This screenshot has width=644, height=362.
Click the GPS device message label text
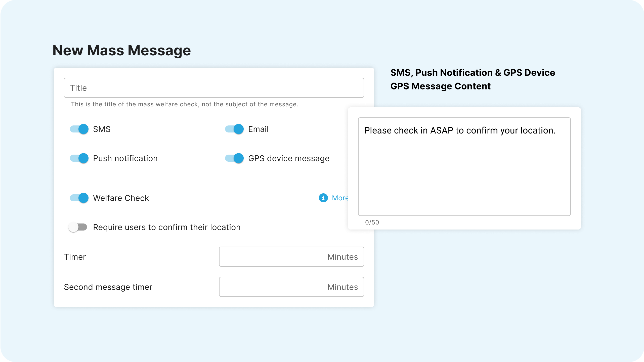coord(289,158)
